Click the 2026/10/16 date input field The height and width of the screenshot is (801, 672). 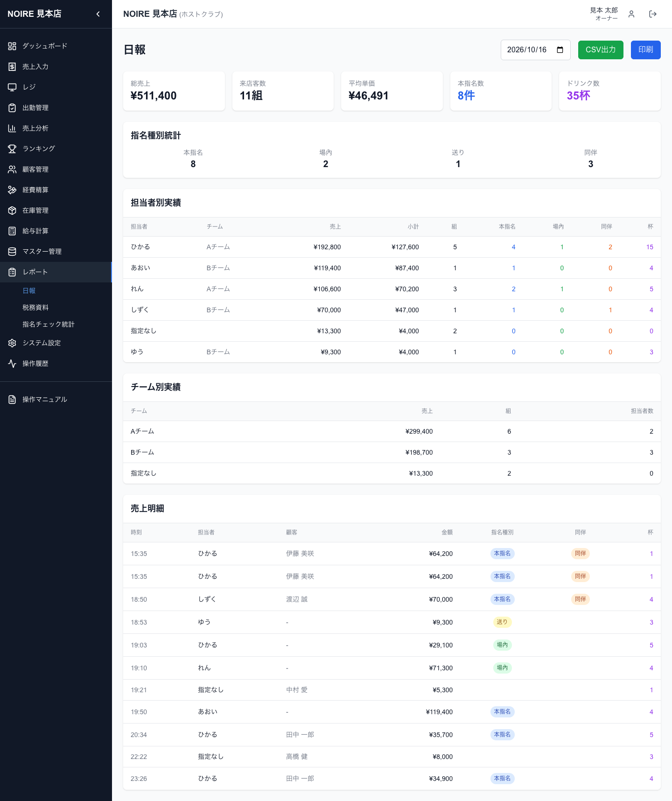pyautogui.click(x=536, y=50)
